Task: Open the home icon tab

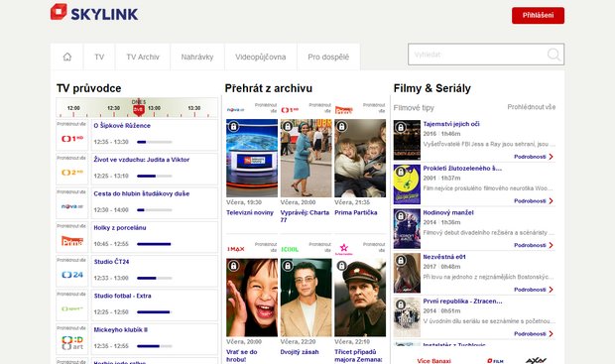Action: [x=67, y=57]
